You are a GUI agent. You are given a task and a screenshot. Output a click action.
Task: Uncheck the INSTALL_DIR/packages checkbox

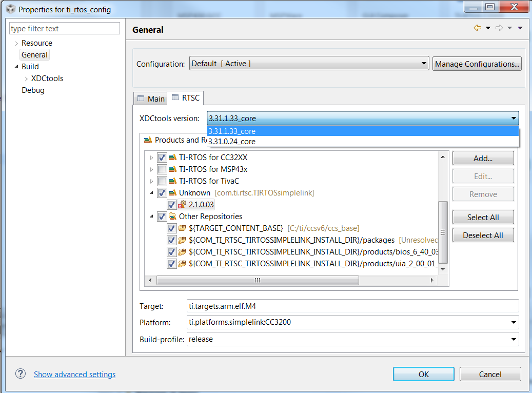pyautogui.click(x=171, y=240)
